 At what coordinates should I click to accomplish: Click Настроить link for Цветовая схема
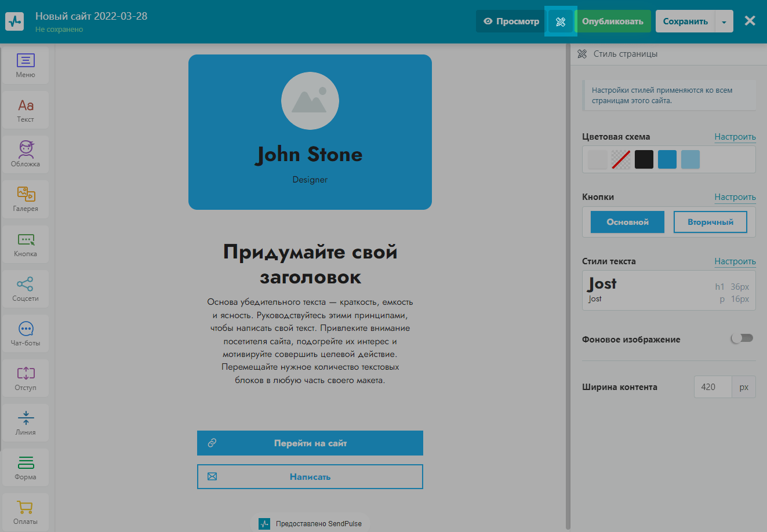click(x=735, y=137)
